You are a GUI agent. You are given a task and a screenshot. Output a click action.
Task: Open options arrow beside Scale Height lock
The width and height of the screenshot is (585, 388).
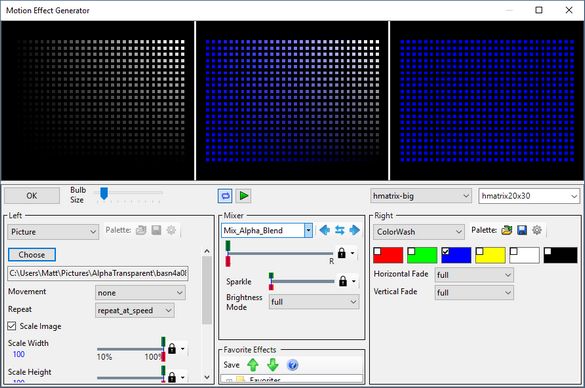(182, 377)
